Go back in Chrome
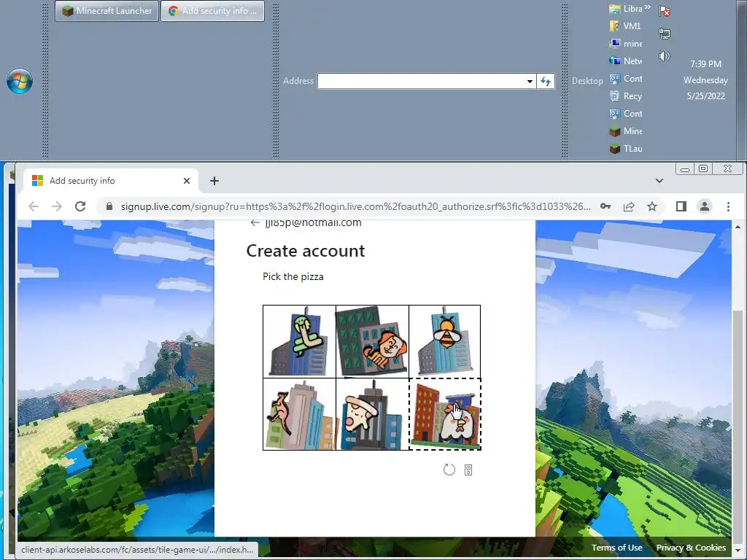Screen dimensions: 747x560 (x=34, y=206)
